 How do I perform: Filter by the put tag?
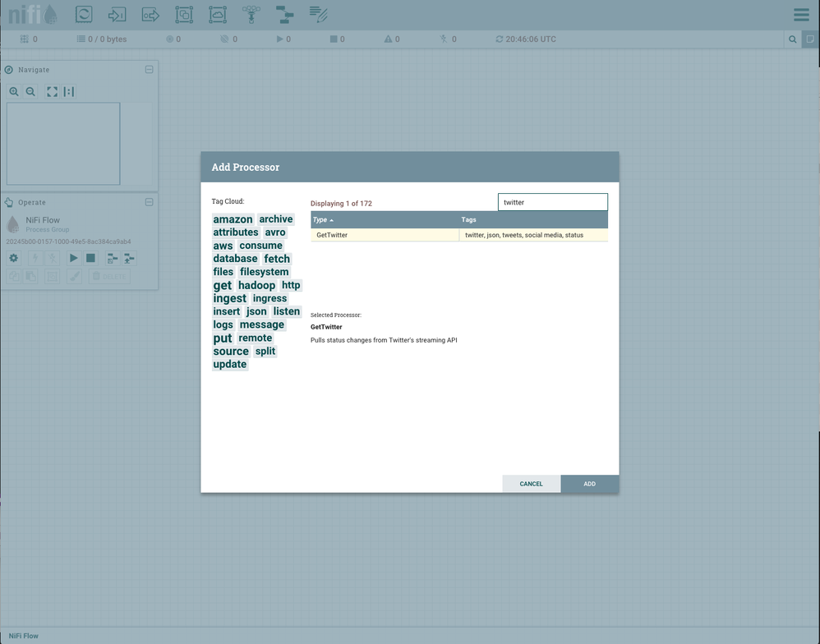pos(223,338)
